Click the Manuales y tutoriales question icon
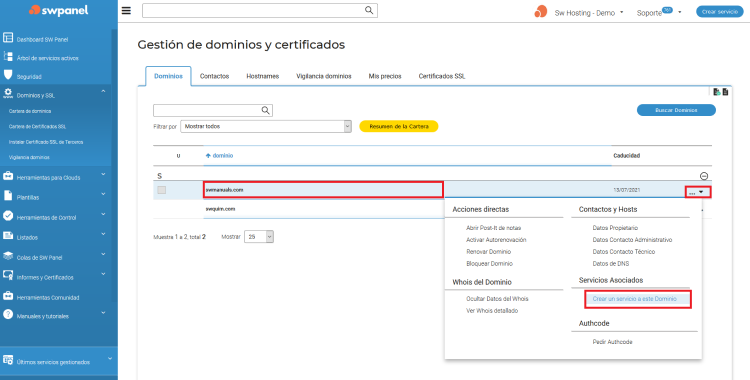Image resolution: width=750 pixels, height=380 pixels. pos(8,315)
